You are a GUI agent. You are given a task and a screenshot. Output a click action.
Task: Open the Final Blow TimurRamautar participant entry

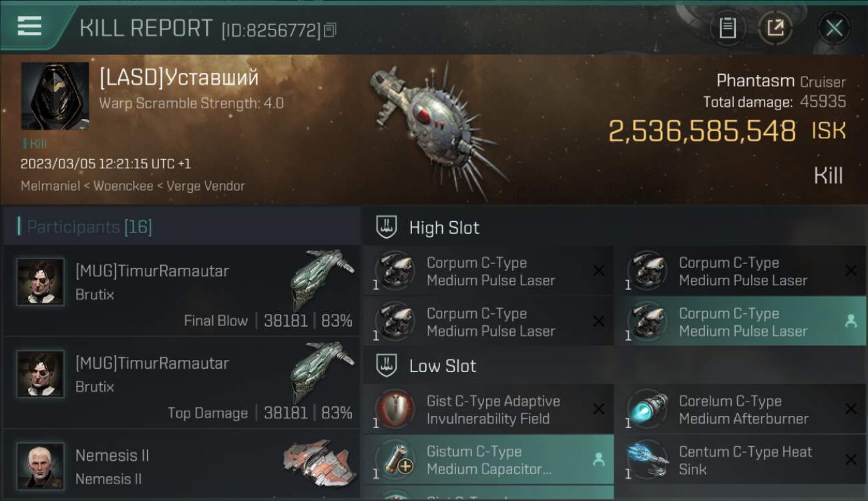(182, 291)
